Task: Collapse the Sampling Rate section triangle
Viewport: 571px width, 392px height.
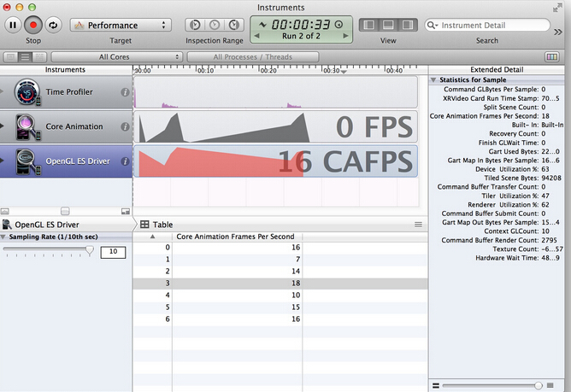Action: [4, 237]
